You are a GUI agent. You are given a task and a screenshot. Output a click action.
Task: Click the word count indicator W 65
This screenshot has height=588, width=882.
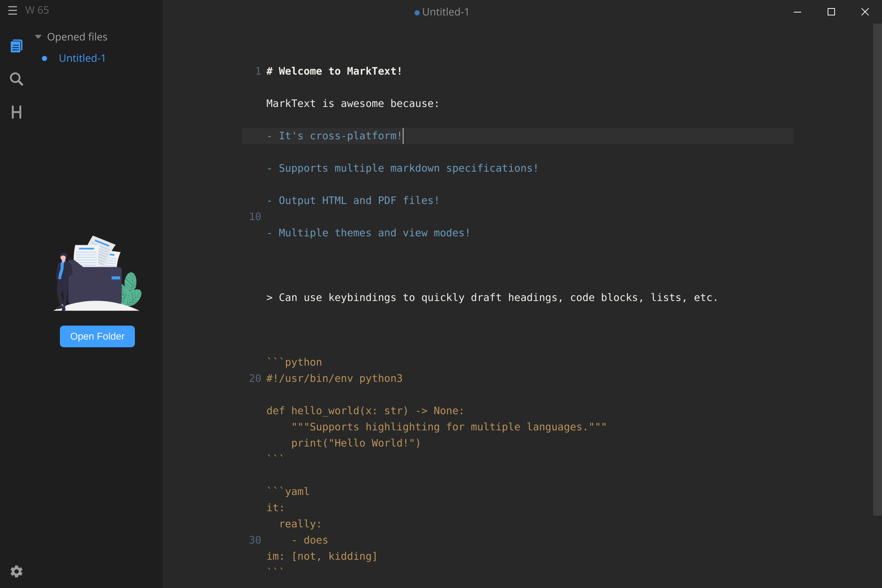click(x=37, y=10)
